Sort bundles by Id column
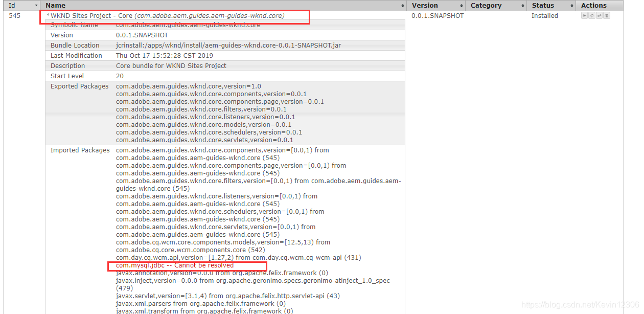Image resolution: width=644 pixels, height=314 pixels. 22,5
